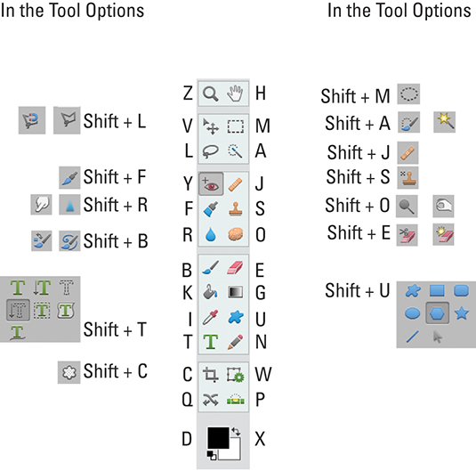Image resolution: width=476 pixels, height=471 pixels.
Task: Select the Magnetic Lasso tool option
Action: tap(32, 120)
